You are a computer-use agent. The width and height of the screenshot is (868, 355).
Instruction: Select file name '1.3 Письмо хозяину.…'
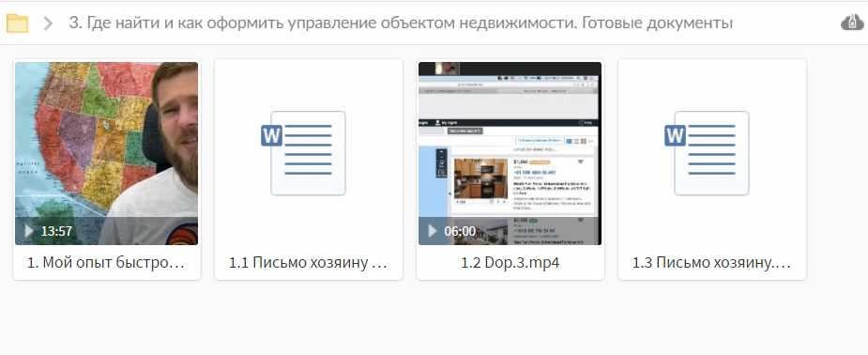712,263
